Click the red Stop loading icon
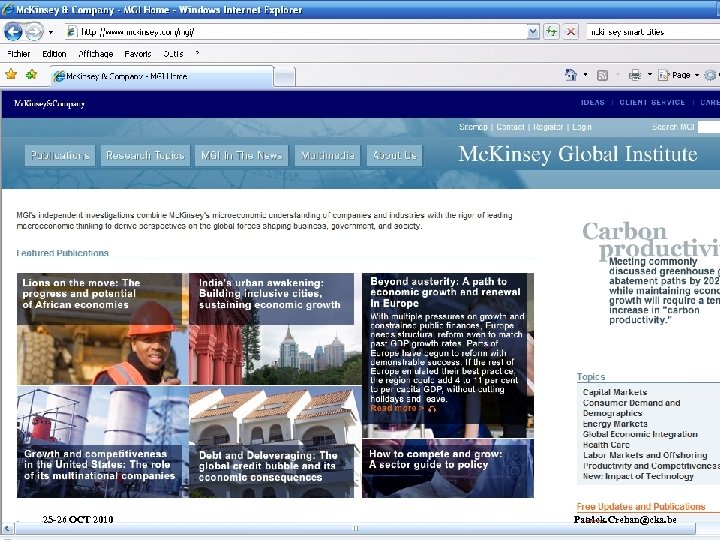This screenshot has height=540, width=720. coord(571,32)
